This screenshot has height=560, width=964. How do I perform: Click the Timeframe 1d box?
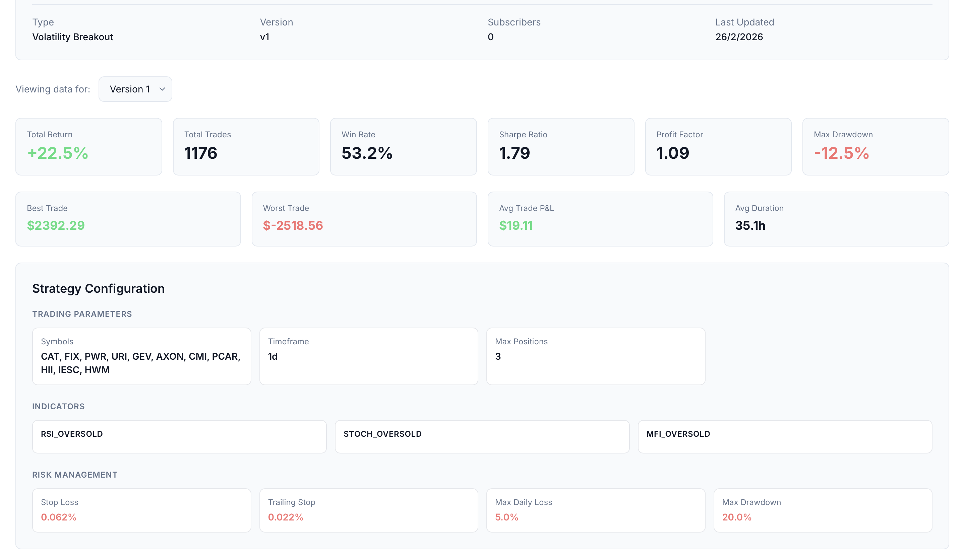(368, 356)
